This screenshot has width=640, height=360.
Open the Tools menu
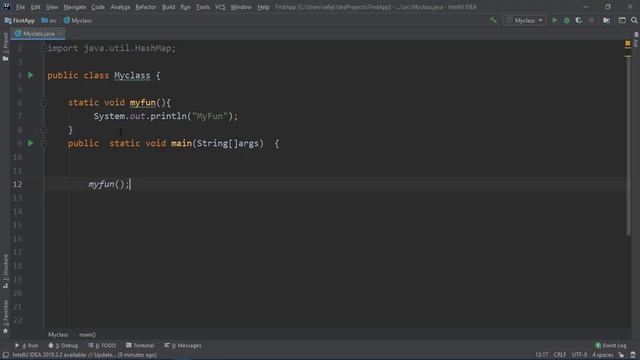pyautogui.click(x=203, y=7)
